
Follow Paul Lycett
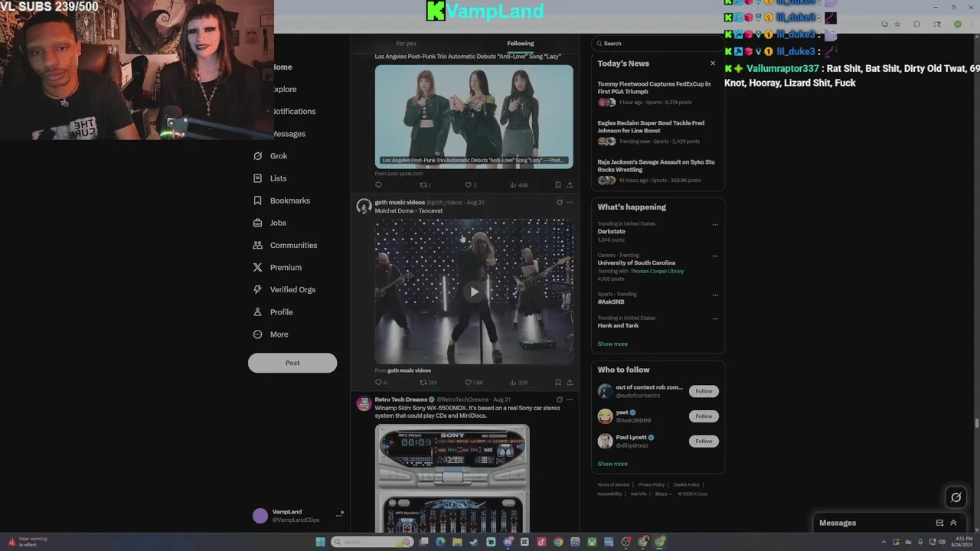pyautogui.click(x=704, y=441)
